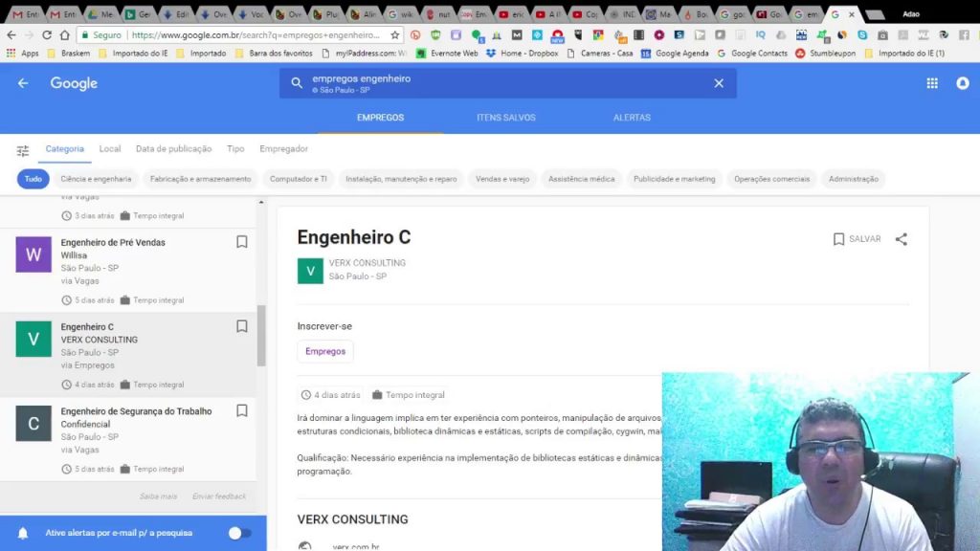Open the Google Contacts bookmark
Viewport: 980px width, 551px height.
tap(752, 54)
